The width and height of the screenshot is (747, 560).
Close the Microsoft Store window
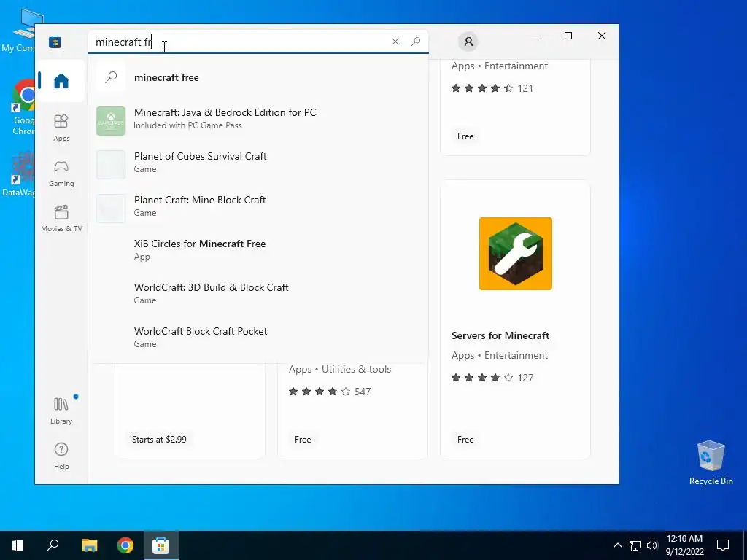602,36
